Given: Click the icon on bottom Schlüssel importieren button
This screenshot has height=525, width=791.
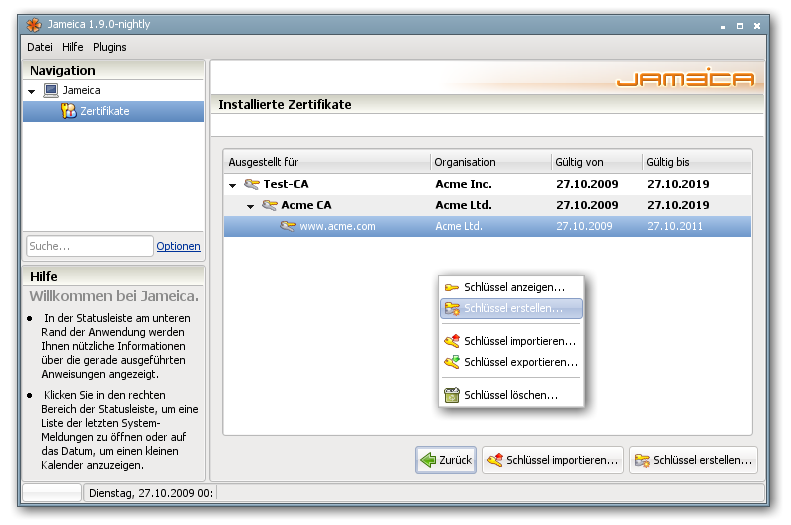Looking at the screenshot, I should point(495,460).
